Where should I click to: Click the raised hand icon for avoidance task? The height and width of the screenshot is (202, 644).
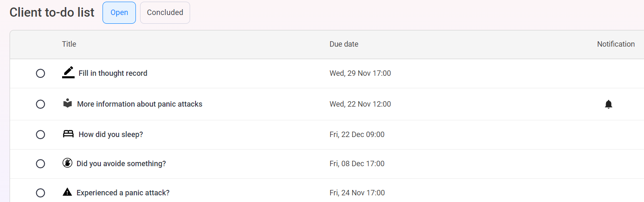tap(67, 163)
